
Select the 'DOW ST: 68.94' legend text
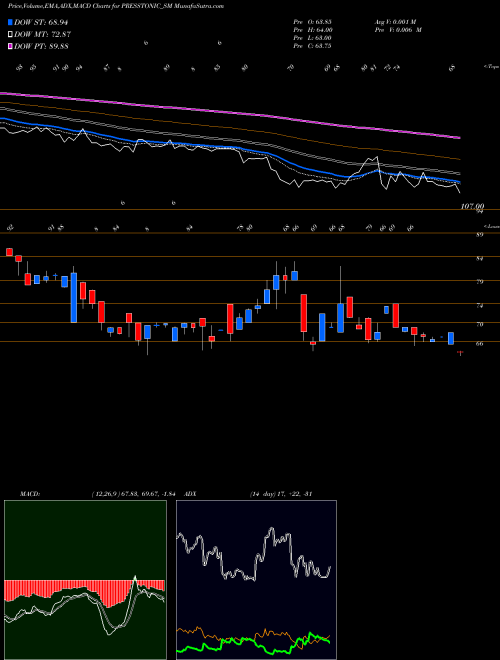click(41, 22)
